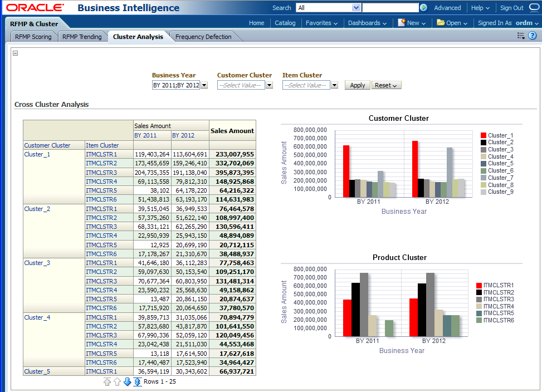Click the display maximum rows icon

coord(137,382)
